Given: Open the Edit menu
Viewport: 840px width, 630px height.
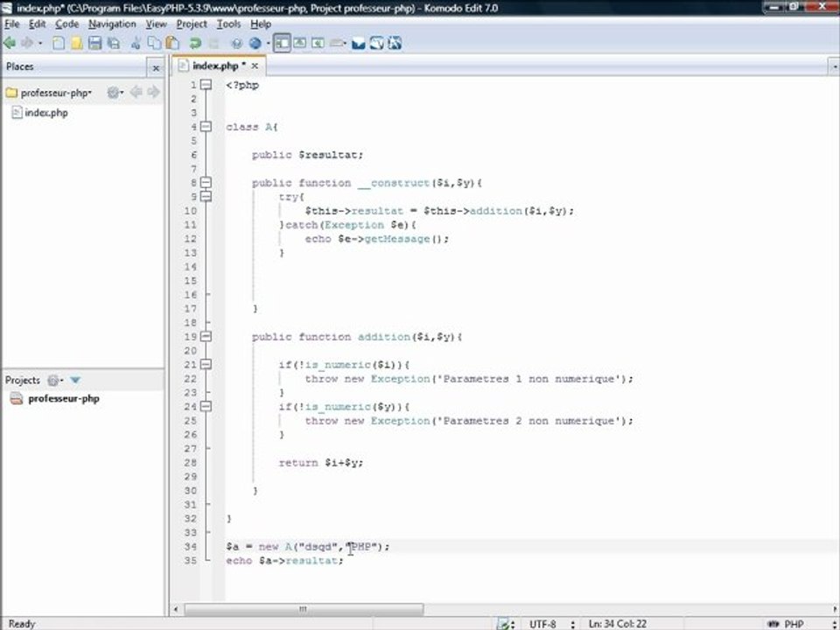Looking at the screenshot, I should click(37, 24).
